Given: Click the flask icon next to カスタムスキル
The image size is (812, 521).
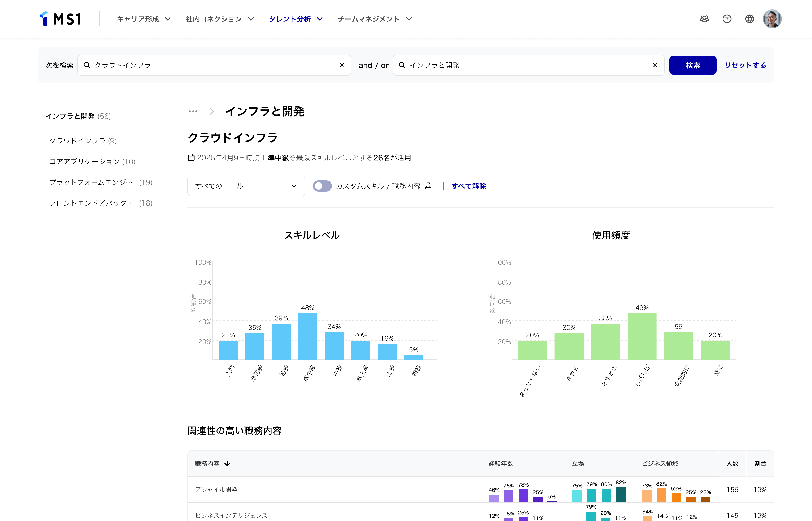Looking at the screenshot, I should click(x=428, y=186).
